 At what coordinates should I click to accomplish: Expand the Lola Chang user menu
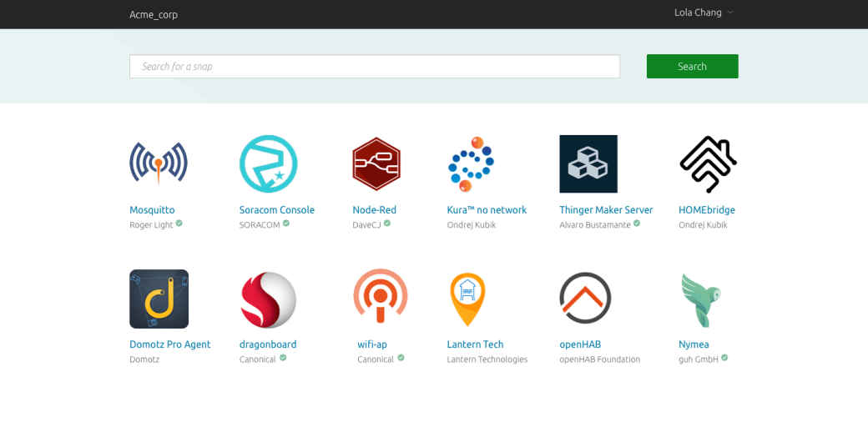pos(704,13)
